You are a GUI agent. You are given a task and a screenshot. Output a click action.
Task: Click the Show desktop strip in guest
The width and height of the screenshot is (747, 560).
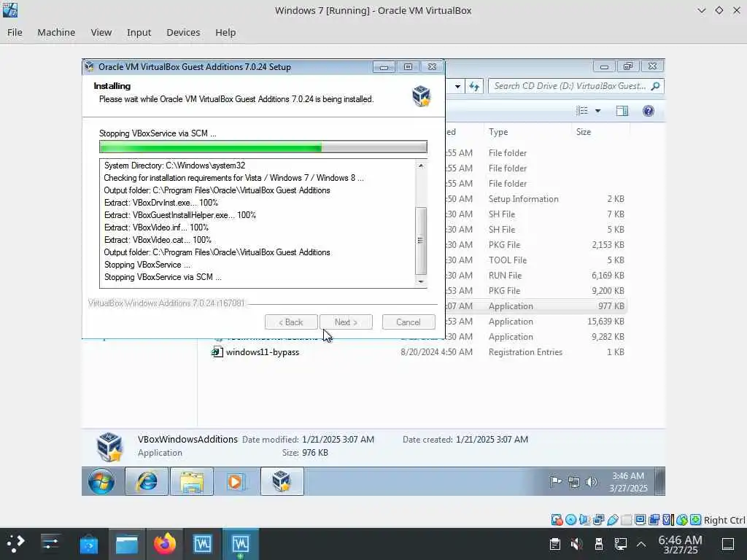(659, 482)
